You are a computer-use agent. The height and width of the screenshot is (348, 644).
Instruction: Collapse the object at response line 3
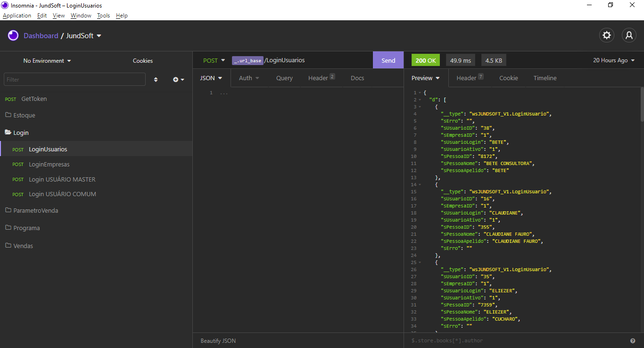click(420, 107)
